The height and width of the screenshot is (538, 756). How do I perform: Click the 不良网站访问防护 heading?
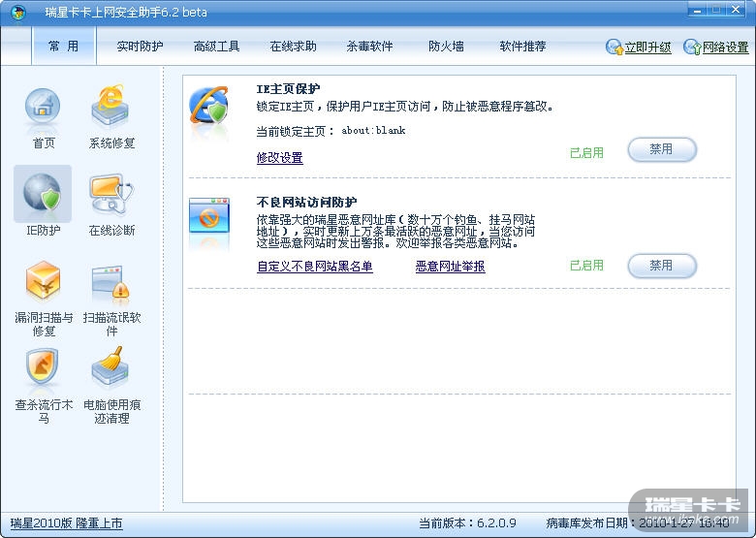(306, 202)
